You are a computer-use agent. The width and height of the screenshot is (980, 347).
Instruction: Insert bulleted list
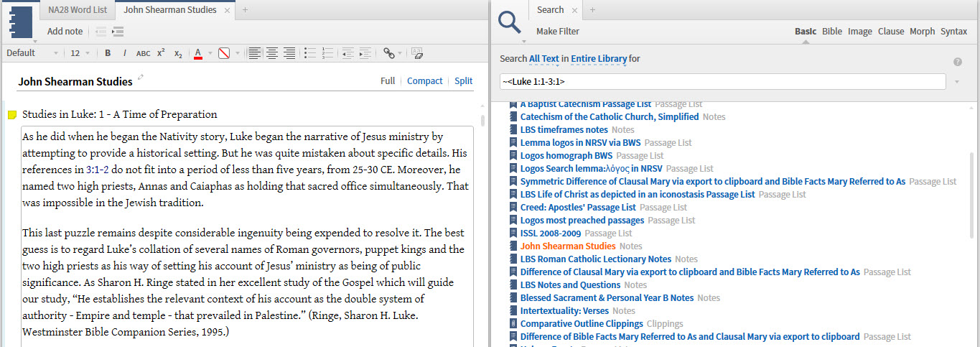pos(309,53)
